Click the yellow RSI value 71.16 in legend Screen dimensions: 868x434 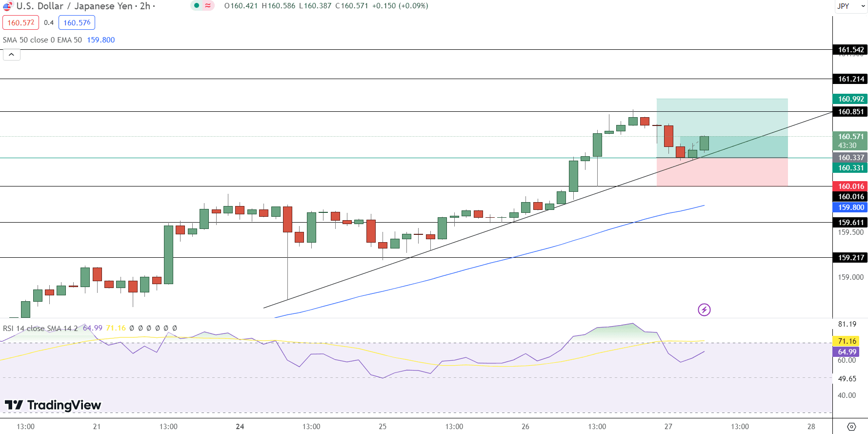point(116,328)
